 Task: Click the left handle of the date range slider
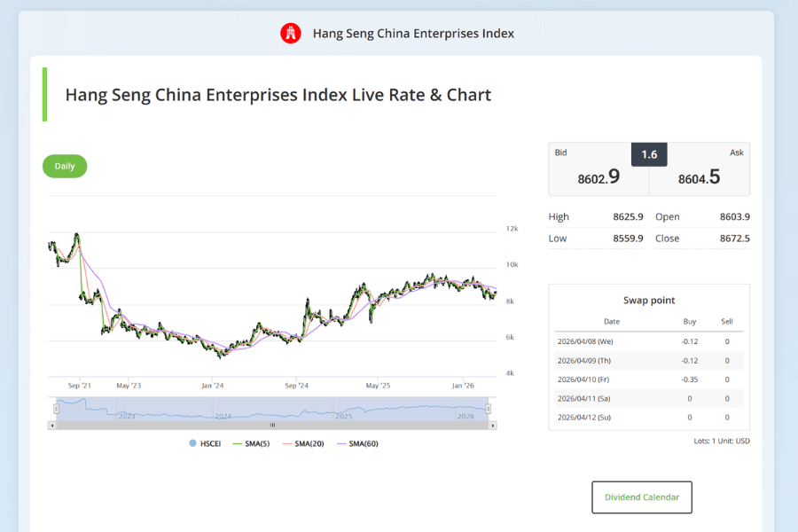pos(56,409)
